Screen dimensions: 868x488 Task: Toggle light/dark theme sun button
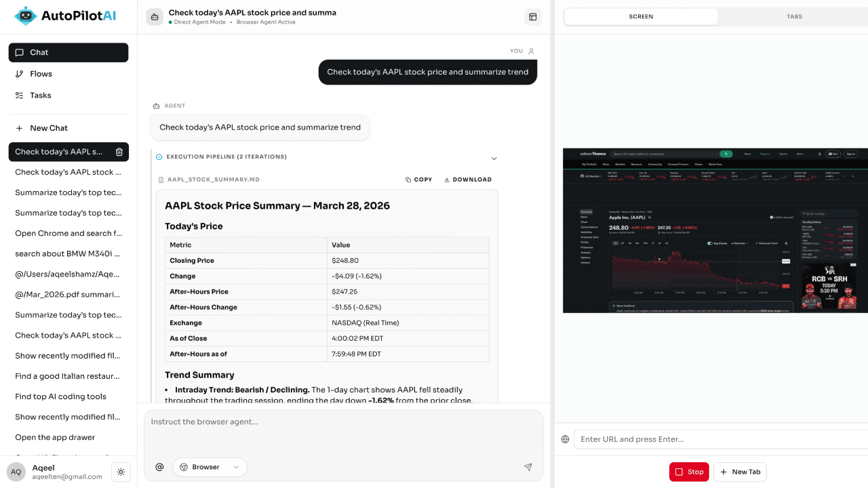click(x=121, y=472)
